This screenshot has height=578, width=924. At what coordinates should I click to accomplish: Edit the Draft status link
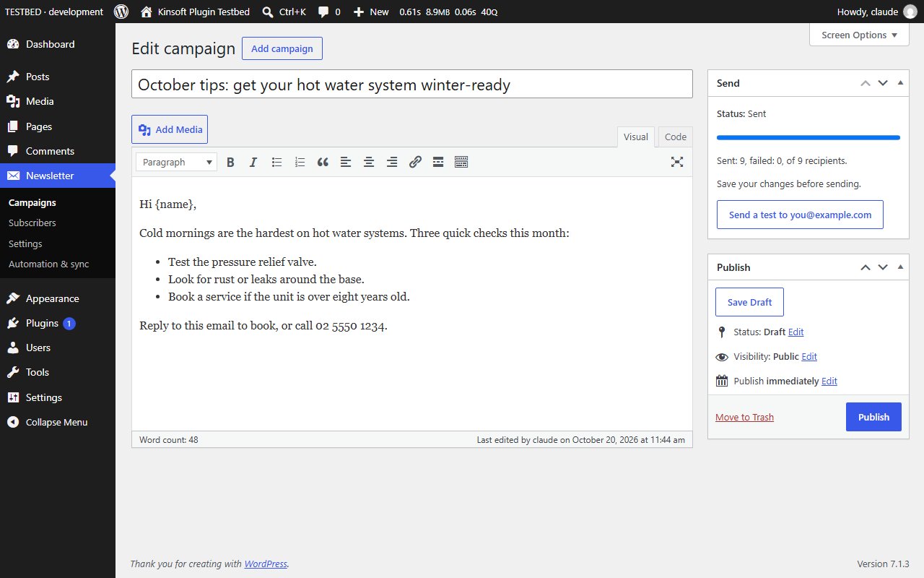[x=796, y=332]
